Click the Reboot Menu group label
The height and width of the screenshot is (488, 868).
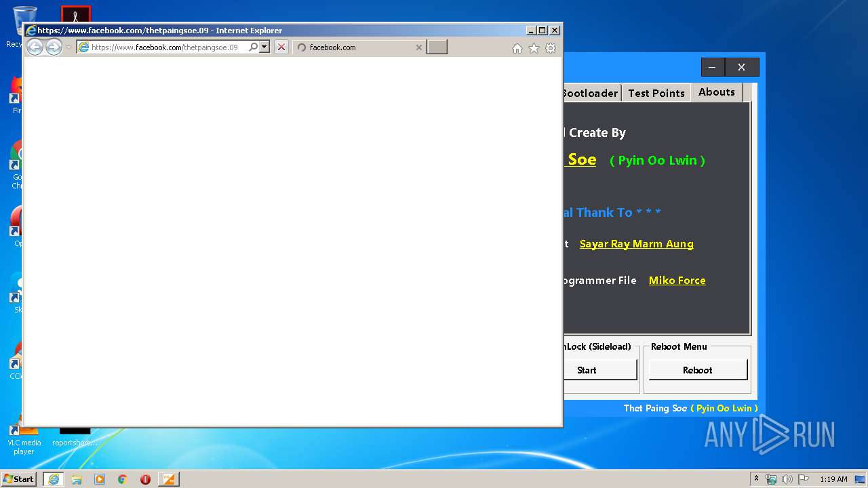coord(679,346)
